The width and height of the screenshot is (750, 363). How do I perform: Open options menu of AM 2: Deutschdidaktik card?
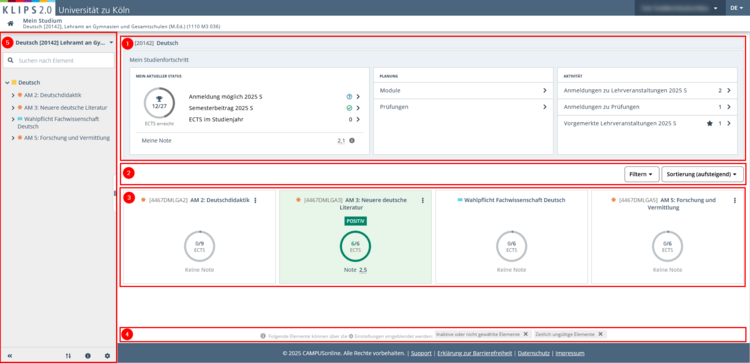coord(255,201)
